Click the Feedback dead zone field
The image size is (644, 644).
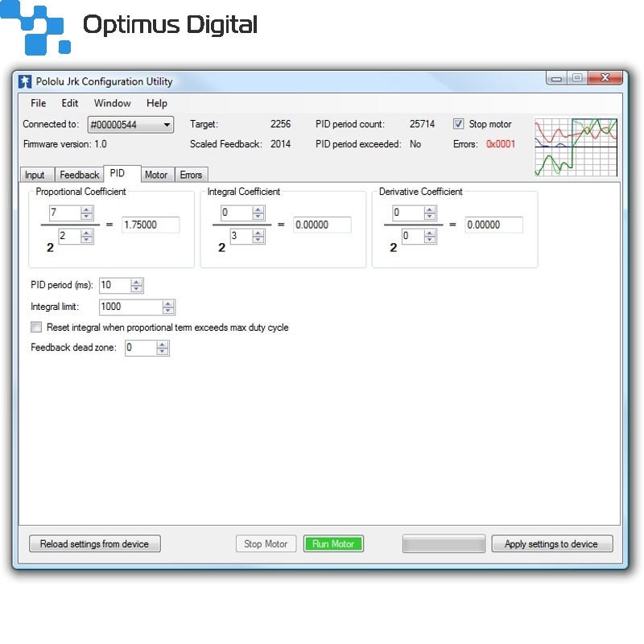click(x=140, y=348)
